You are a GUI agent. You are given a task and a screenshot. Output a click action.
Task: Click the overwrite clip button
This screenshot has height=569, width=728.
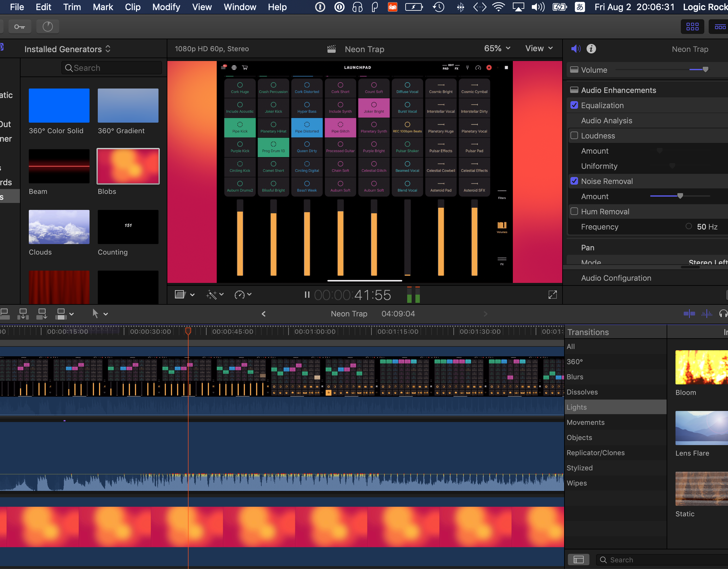(x=61, y=314)
